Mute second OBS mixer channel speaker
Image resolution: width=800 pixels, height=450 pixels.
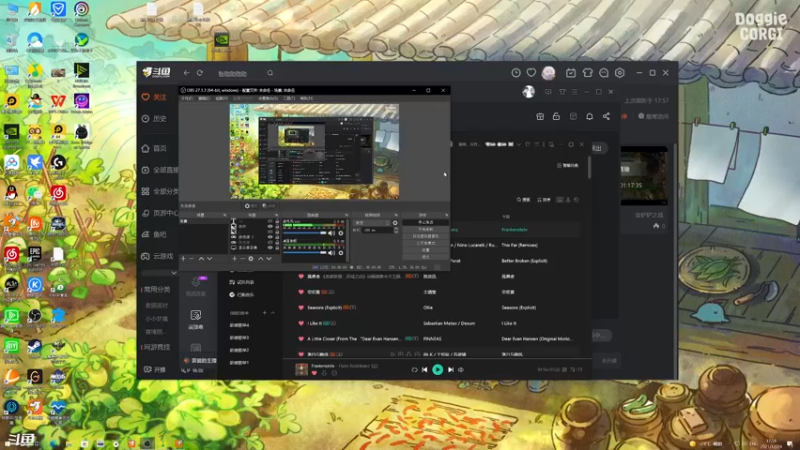(332, 253)
